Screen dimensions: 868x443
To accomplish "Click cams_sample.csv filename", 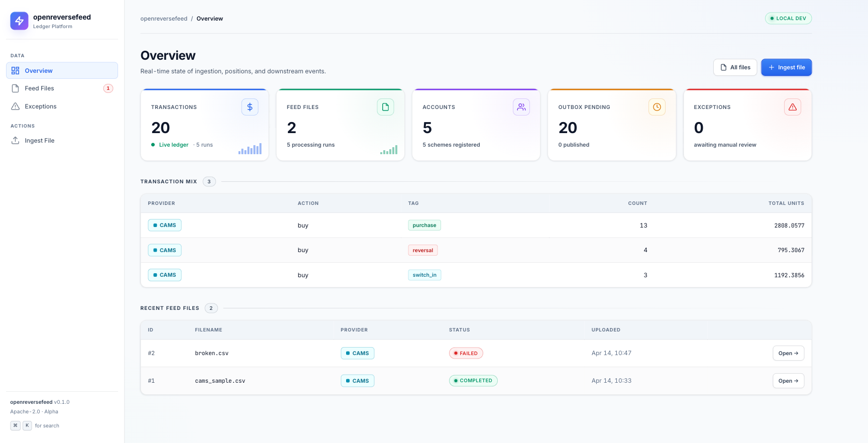I will [220, 381].
